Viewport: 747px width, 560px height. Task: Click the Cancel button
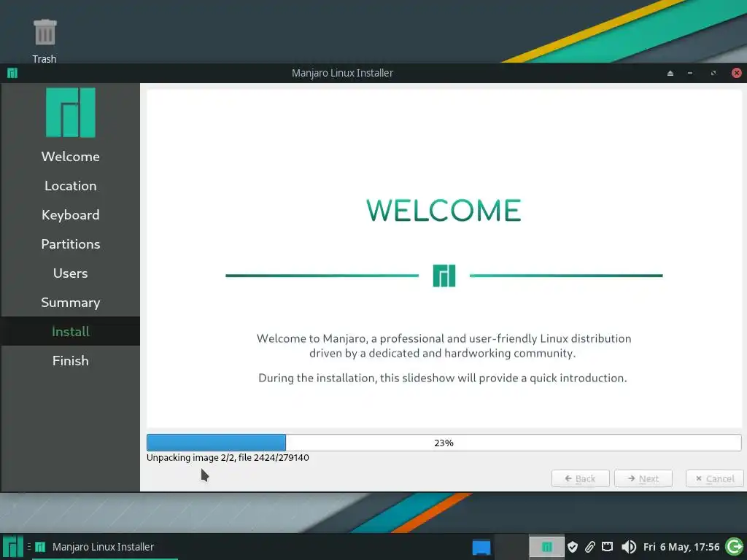pos(715,478)
